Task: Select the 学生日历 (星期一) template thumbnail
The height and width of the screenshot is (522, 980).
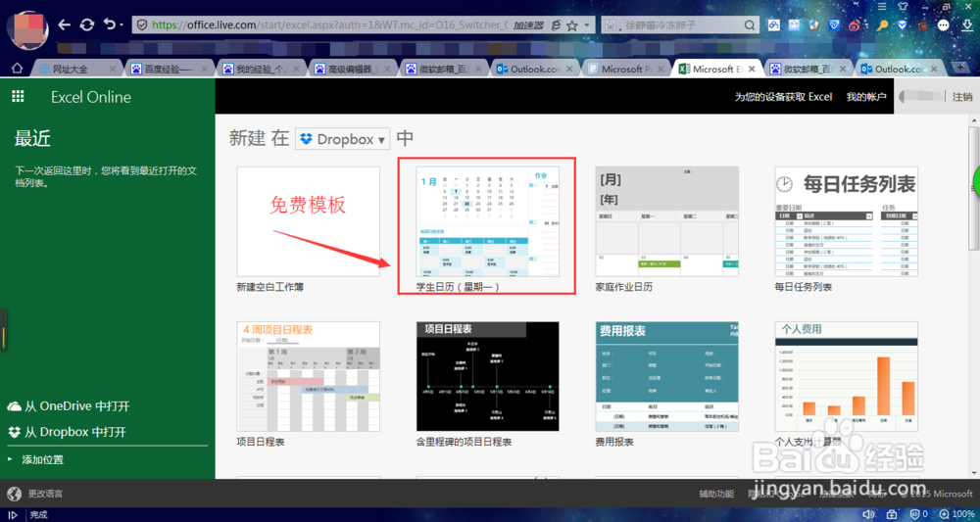Action: pos(487,221)
